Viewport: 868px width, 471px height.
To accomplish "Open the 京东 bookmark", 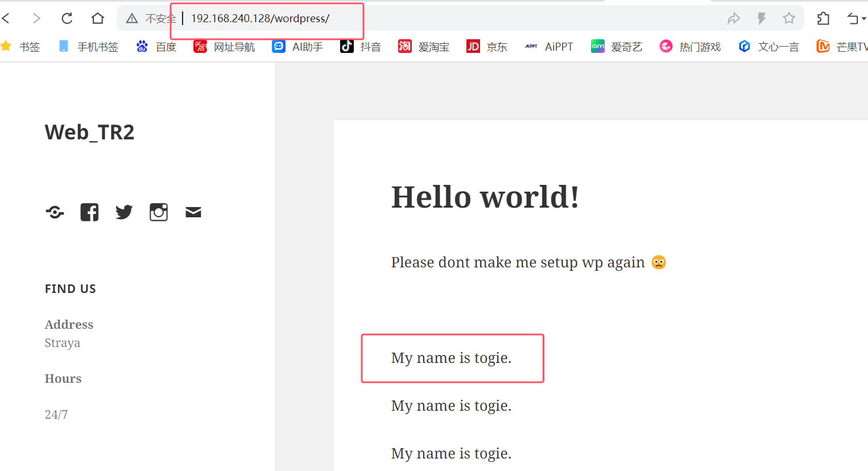I will (487, 47).
